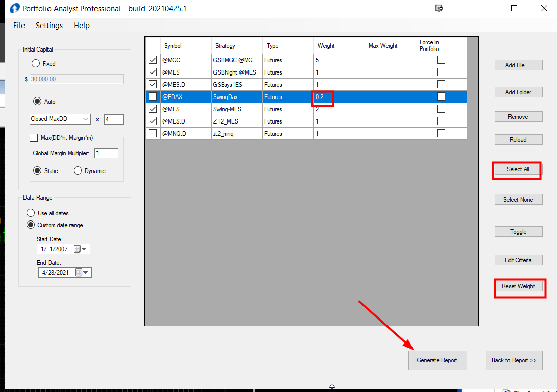The image size is (557, 392).
Task: Open the Start Date dropdown arrow
Action: [85, 249]
